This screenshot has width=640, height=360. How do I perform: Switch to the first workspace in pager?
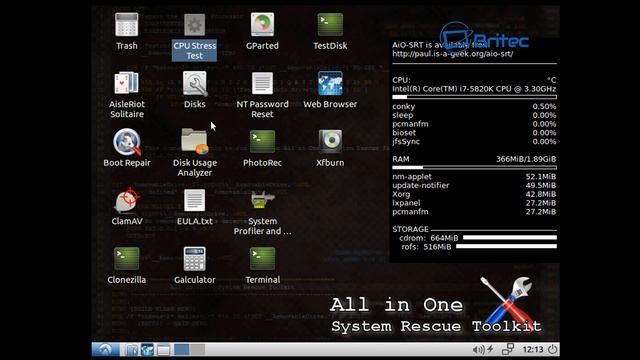(x=182, y=349)
